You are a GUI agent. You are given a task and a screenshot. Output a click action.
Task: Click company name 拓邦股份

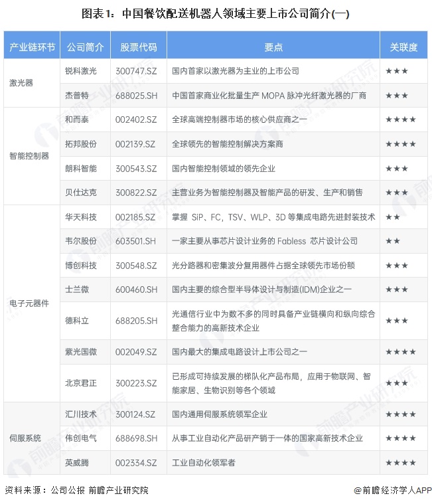pos(81,144)
